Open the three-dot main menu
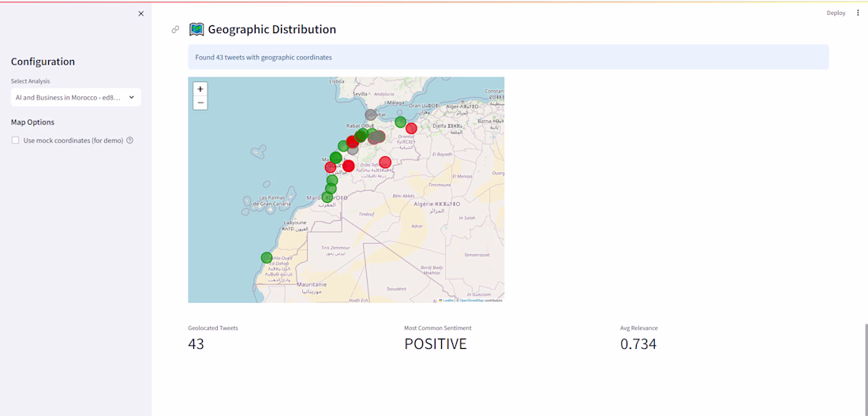 click(x=858, y=13)
